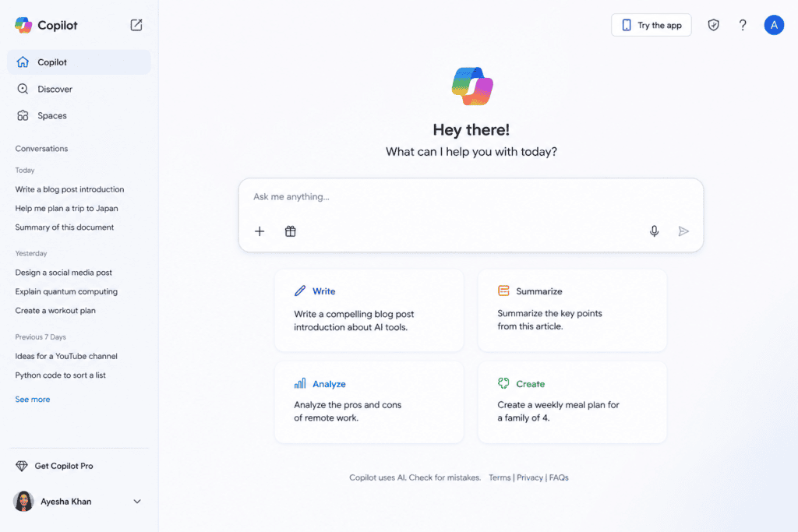Click the home icon beside Copilot
Image resolution: width=798 pixels, height=532 pixels.
23,62
